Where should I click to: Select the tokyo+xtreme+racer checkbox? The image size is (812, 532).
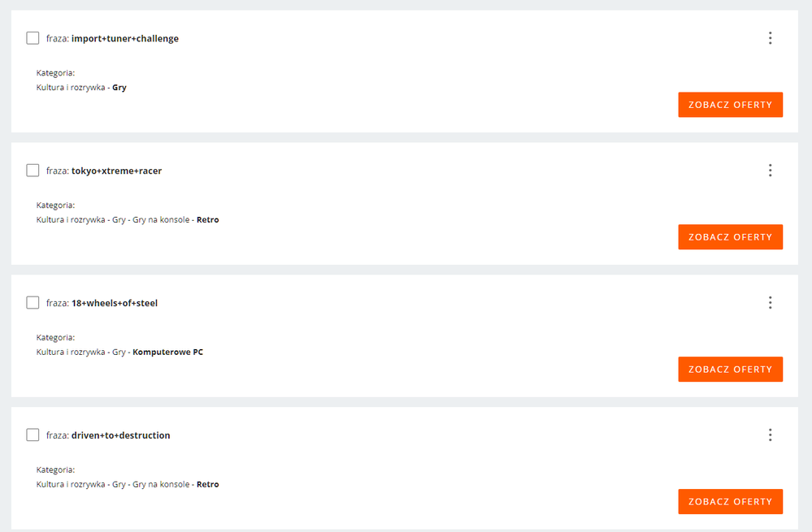[x=33, y=171]
